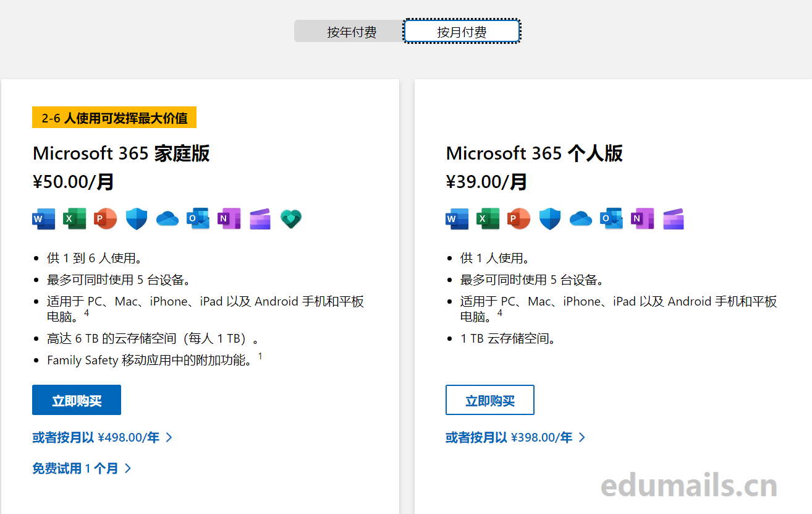Click footnote 4 in the 家庭版 card
The height and width of the screenshot is (514, 812).
pyautogui.click(x=87, y=313)
